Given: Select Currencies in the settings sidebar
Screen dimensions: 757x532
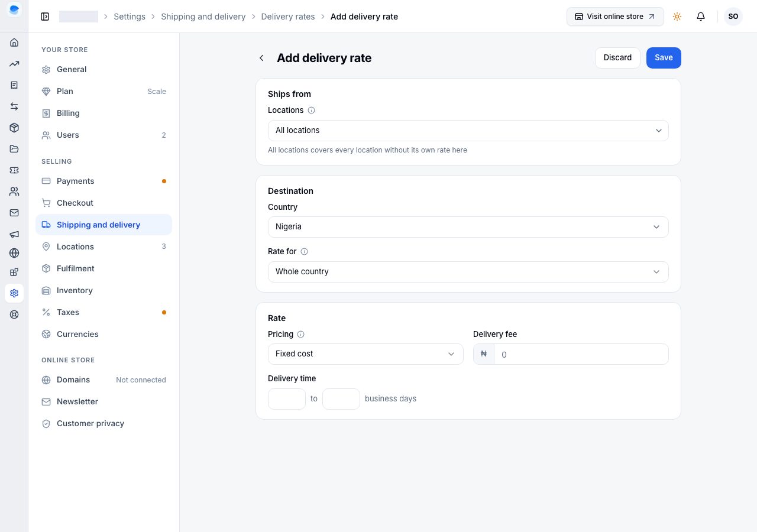Looking at the screenshot, I should coord(104,334).
